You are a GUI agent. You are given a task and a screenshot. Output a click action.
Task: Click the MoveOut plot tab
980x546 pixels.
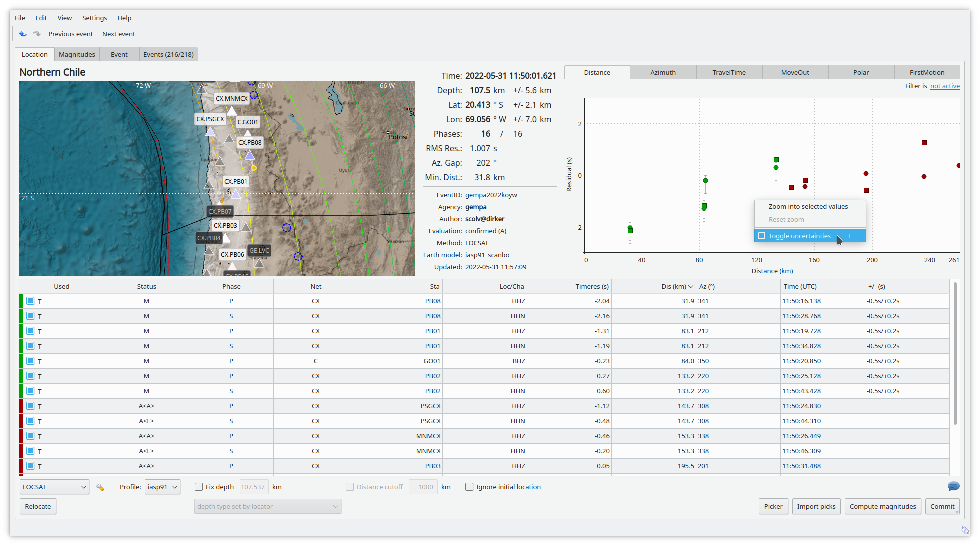tap(795, 72)
